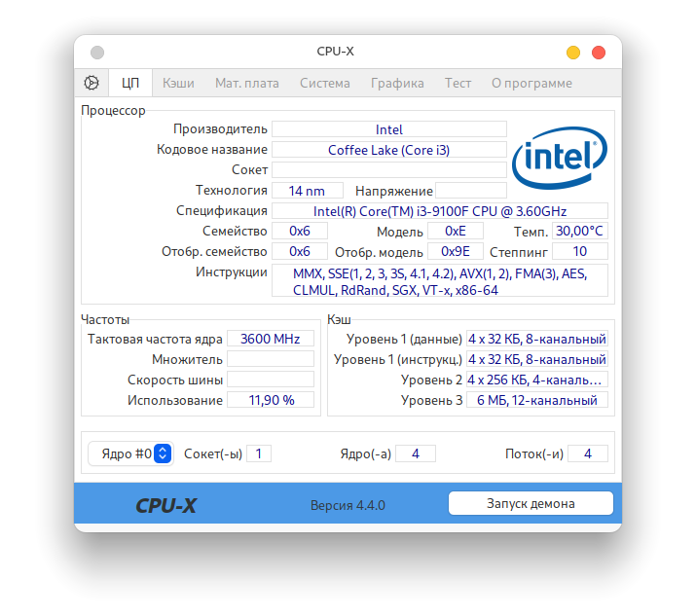The image size is (696, 616).
Task: Click the Степпинг value 10
Action: 580,252
